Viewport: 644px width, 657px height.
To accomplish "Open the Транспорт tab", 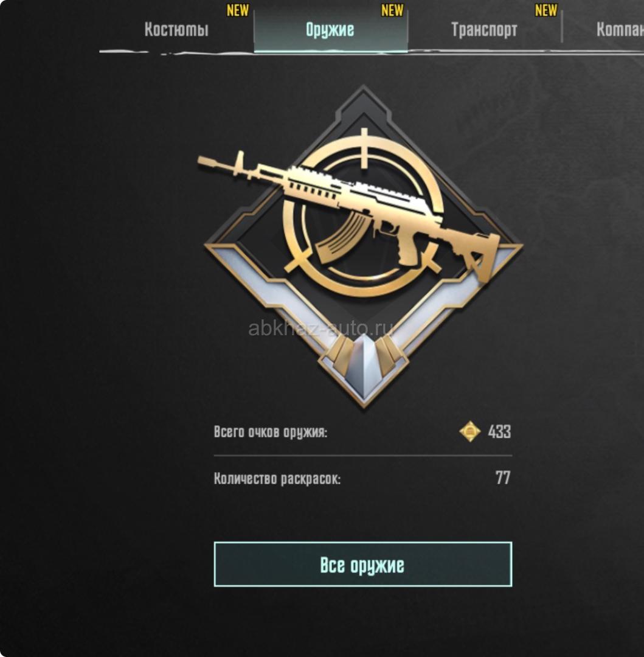I will tap(485, 29).
